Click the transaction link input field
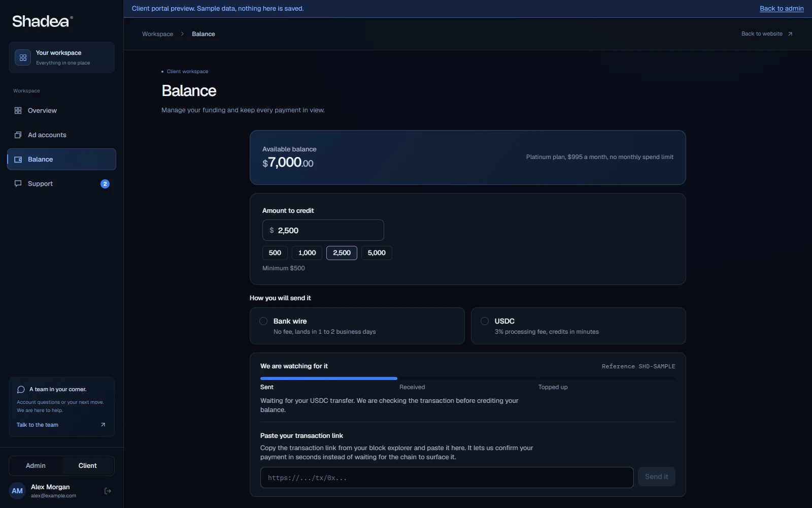Image resolution: width=812 pixels, height=508 pixels. [447, 478]
